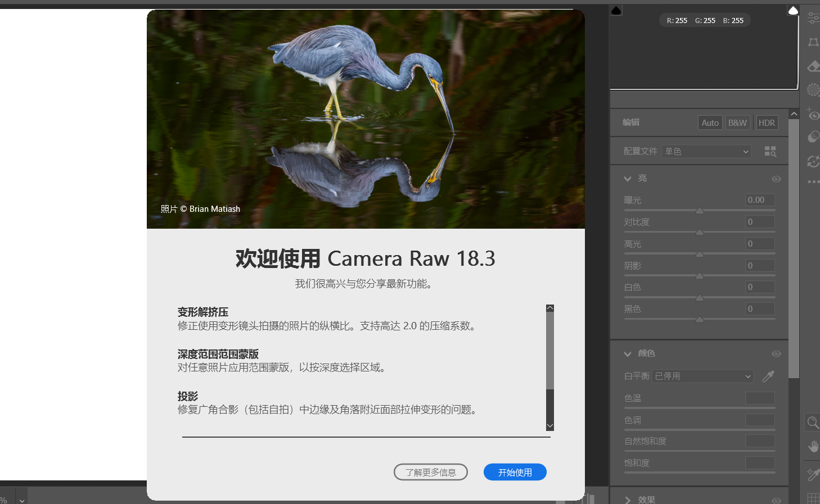Open the 白平衡 dropdown showing 已停用
The width and height of the screenshot is (820, 504).
click(703, 376)
